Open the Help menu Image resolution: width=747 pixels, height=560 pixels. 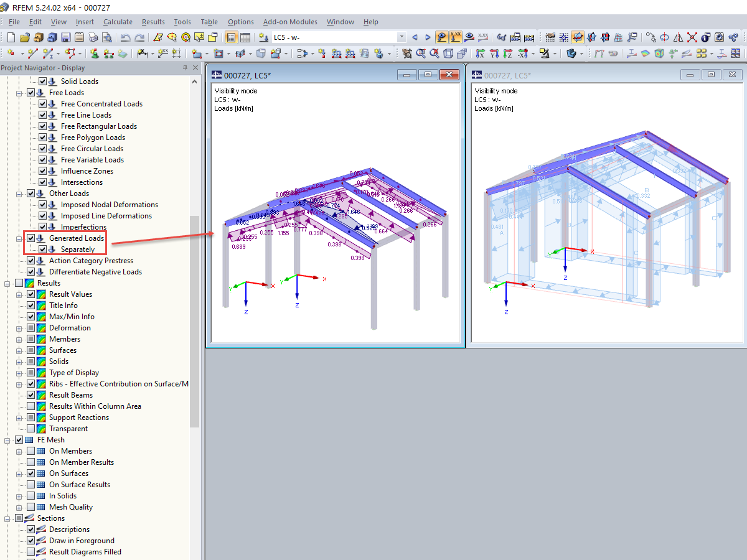pyautogui.click(x=371, y=22)
